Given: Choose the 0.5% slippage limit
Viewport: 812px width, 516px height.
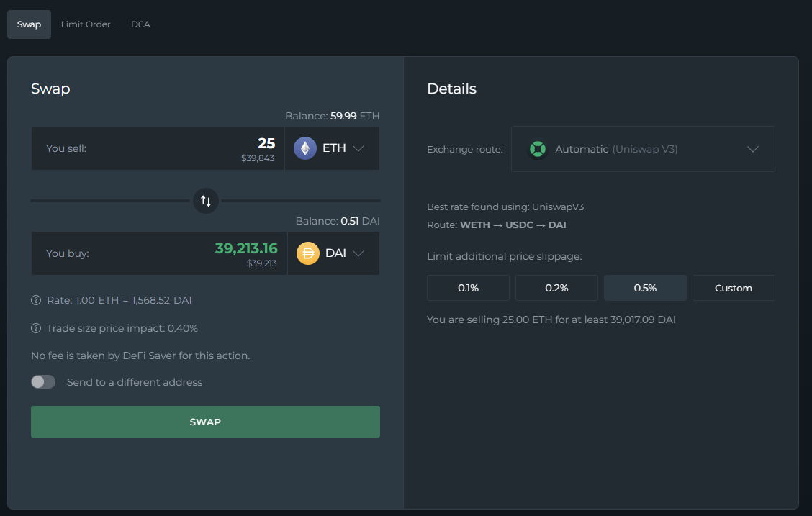Looking at the screenshot, I should click(x=645, y=288).
